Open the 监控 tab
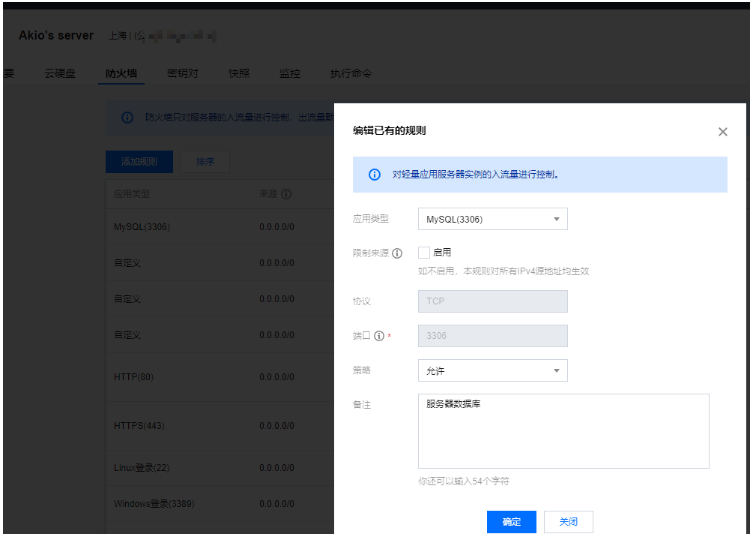Viewport: 751px width, 534px height. coord(290,73)
